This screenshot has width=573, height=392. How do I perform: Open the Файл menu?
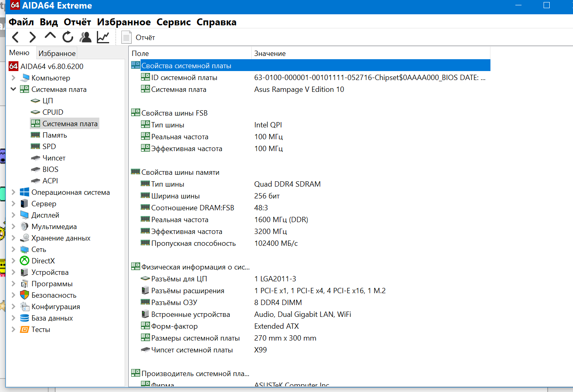tap(21, 22)
